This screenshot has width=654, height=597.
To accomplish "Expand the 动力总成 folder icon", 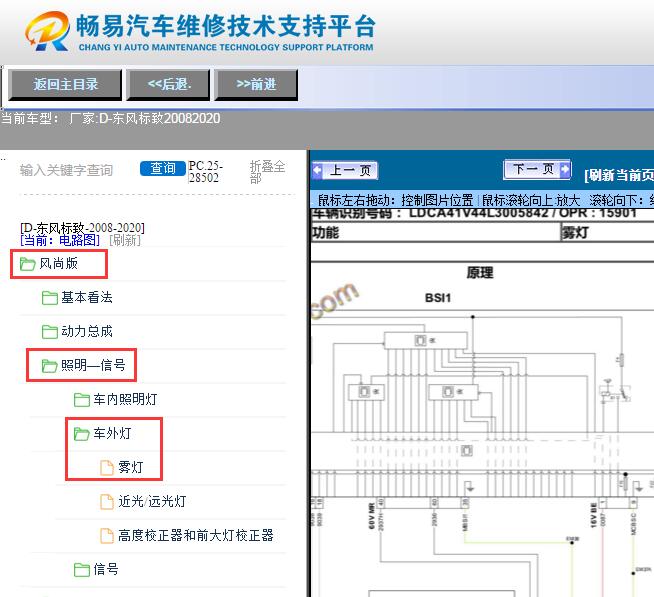I will 50,332.
